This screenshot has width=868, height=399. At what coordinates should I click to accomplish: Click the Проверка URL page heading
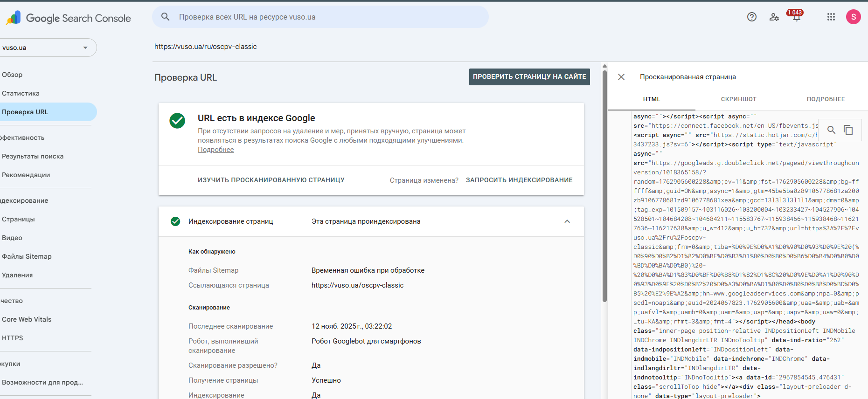[186, 78]
